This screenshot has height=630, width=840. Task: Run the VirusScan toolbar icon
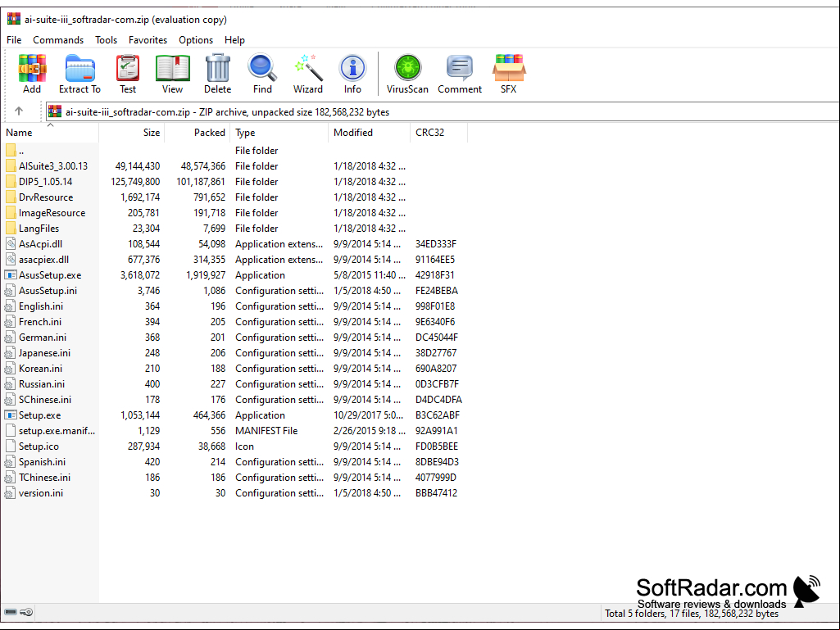[407, 68]
